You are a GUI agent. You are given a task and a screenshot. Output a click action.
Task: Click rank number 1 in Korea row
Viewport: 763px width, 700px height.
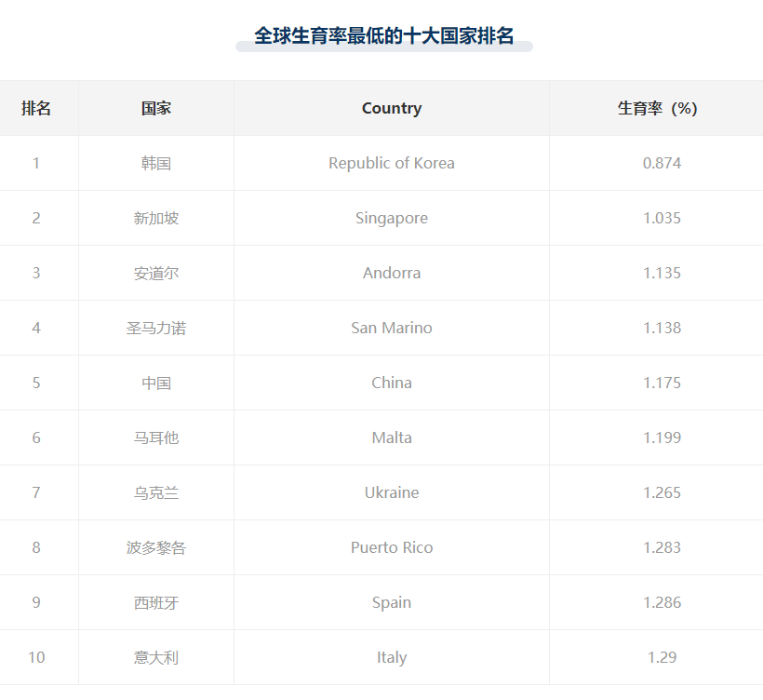point(36,163)
